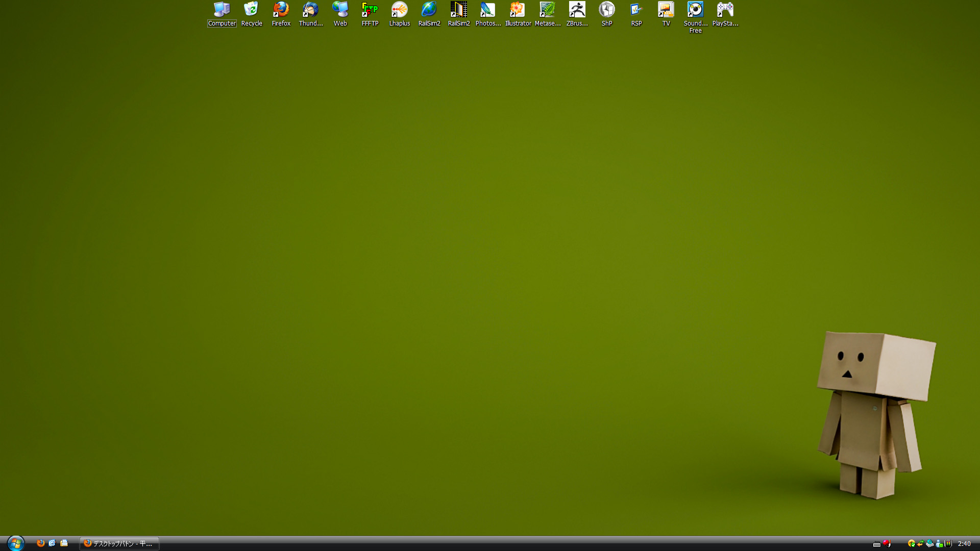
Task: Select the RSP desktop shortcut
Action: point(636,10)
